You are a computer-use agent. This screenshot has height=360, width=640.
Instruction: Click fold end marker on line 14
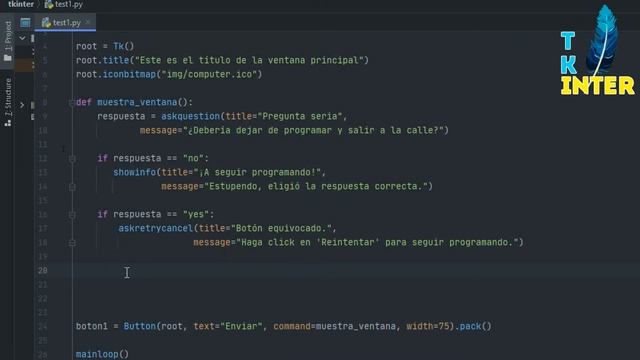click(x=72, y=187)
